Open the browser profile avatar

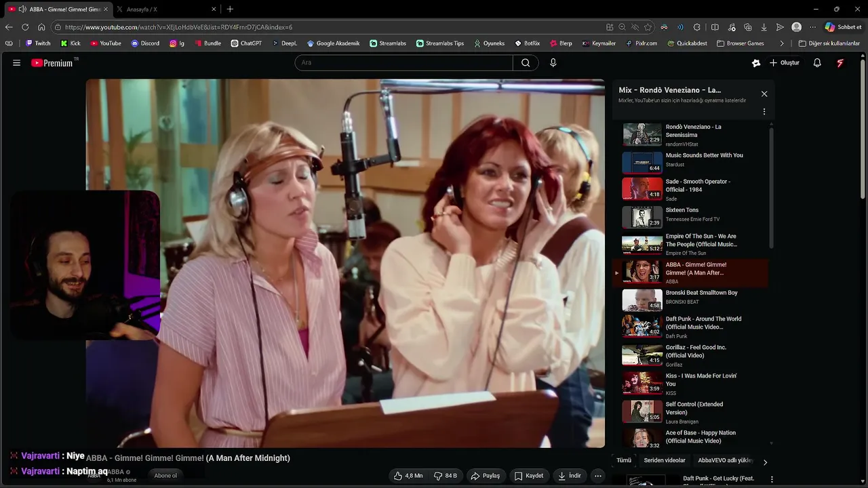[x=796, y=27]
